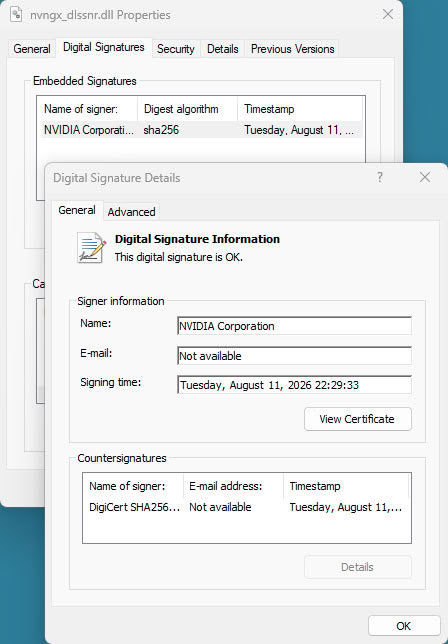Screen dimensions: 448x644
Task: Click the Signing time field
Action: 294,385
